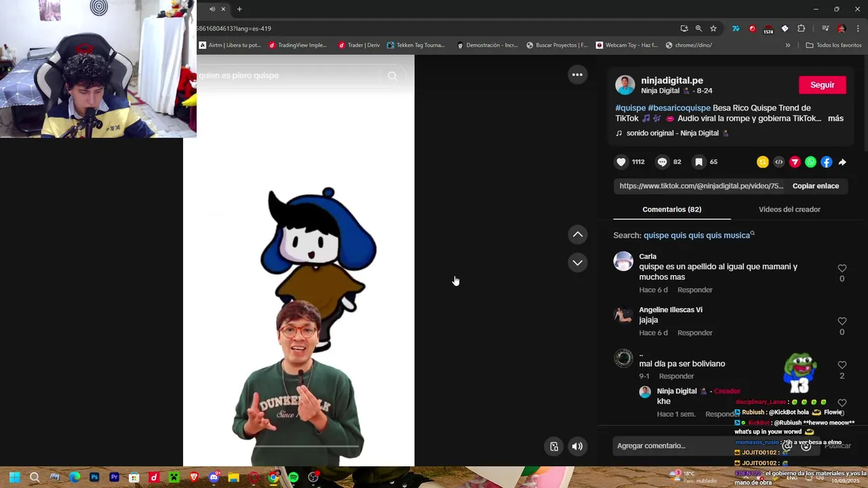Expand description with 'más'
Viewport: 868px width, 488px height.
[x=835, y=119]
